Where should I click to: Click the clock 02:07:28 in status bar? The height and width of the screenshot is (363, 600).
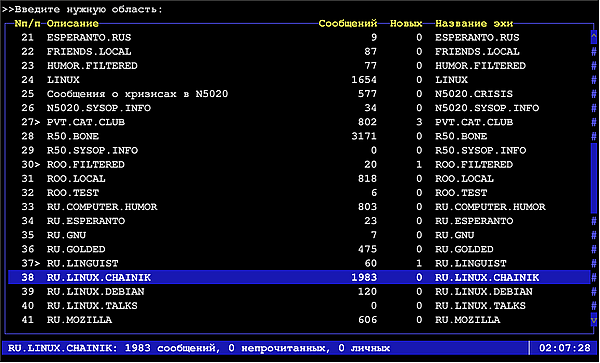564,348
